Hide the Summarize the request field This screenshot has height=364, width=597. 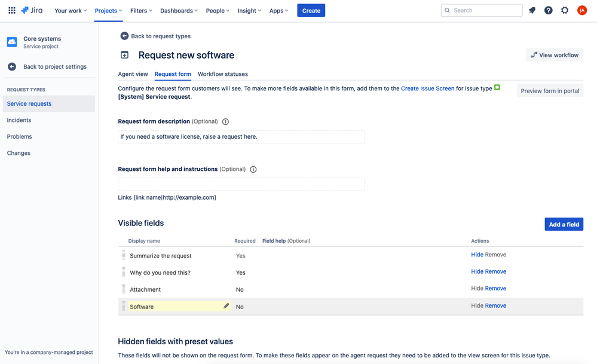pos(477,255)
